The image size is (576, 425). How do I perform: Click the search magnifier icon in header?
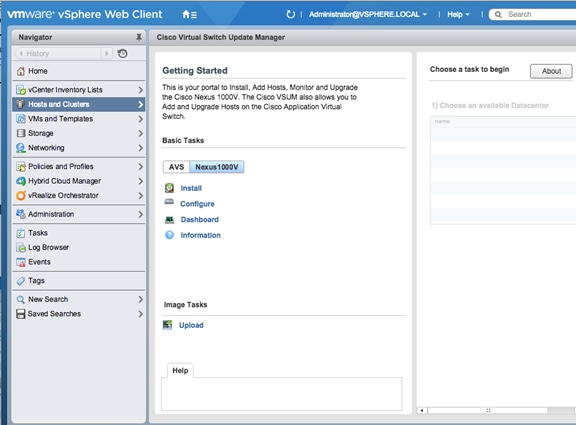pyautogui.click(x=498, y=14)
